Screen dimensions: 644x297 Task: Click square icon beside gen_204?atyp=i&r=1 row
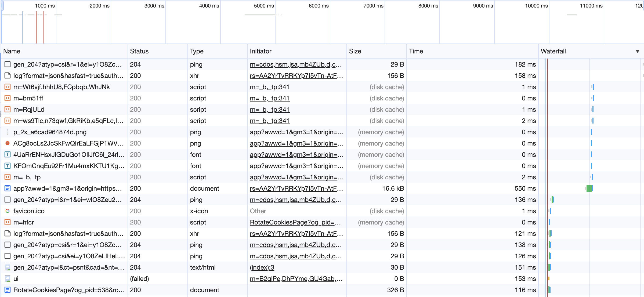point(8,200)
